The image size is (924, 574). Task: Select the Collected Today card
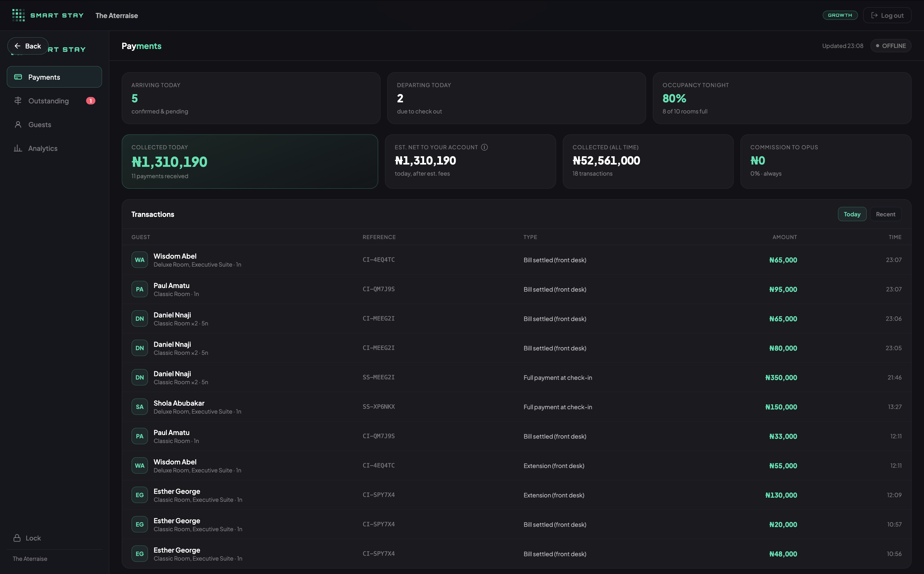tap(250, 161)
